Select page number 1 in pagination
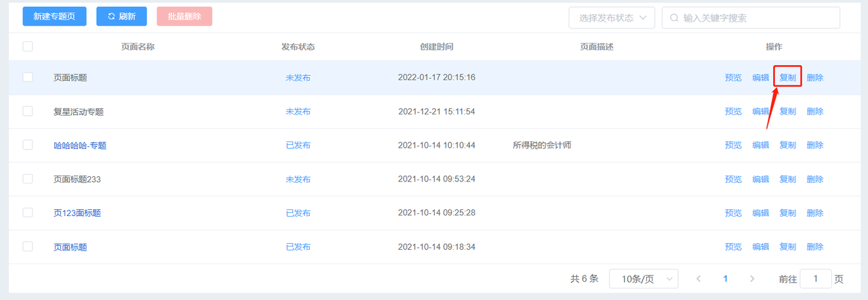The image size is (868, 300). point(725,278)
